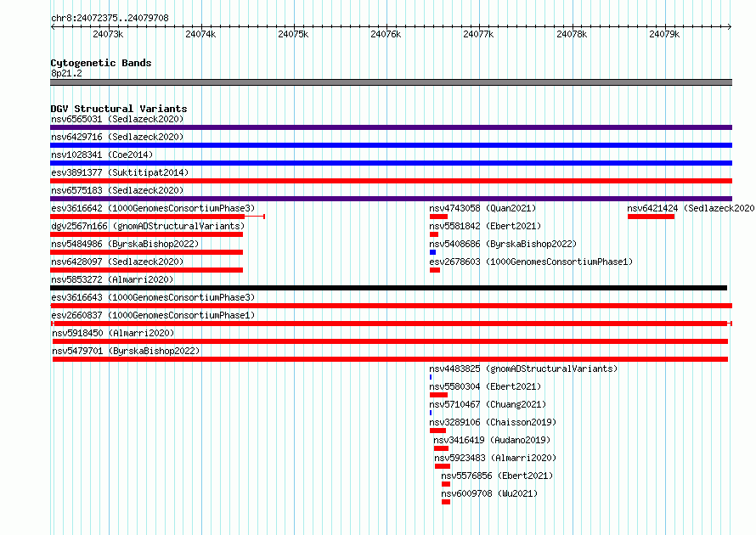Click the red bar under nsv6421424
This screenshot has width=756, height=535.
[651, 217]
